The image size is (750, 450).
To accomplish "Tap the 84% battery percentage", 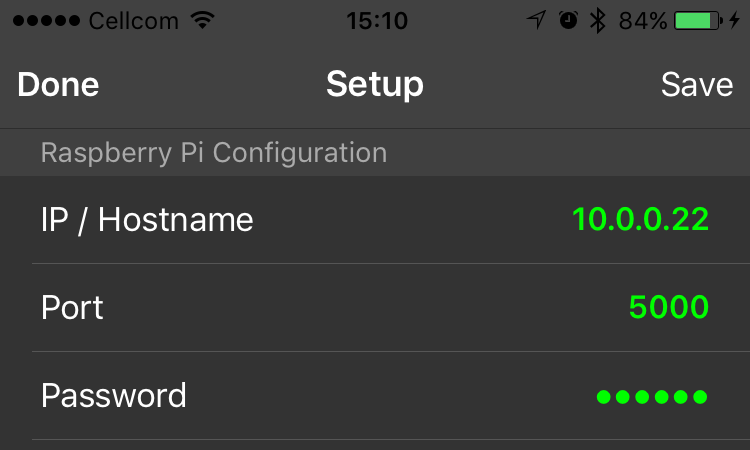I will 643,20.
